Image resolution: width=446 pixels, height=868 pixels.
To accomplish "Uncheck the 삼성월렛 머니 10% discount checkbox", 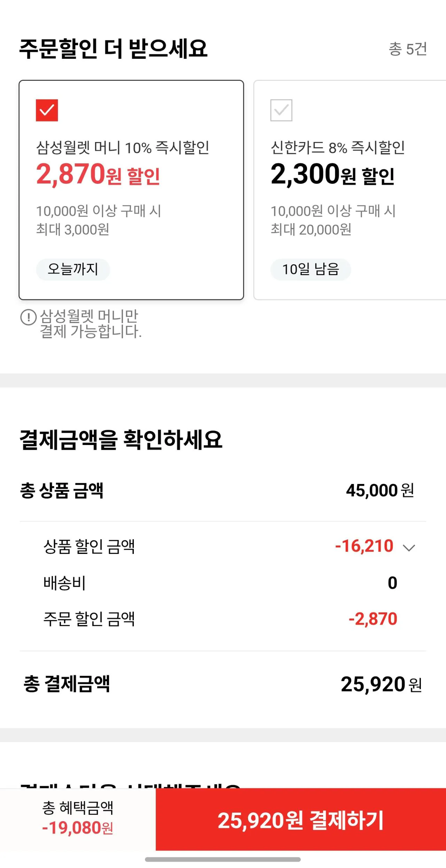I will [x=47, y=110].
